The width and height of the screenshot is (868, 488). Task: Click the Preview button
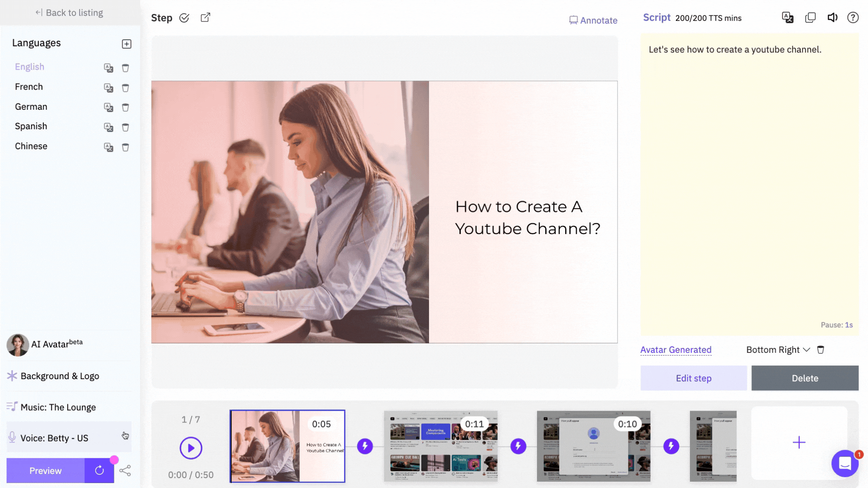(x=45, y=470)
